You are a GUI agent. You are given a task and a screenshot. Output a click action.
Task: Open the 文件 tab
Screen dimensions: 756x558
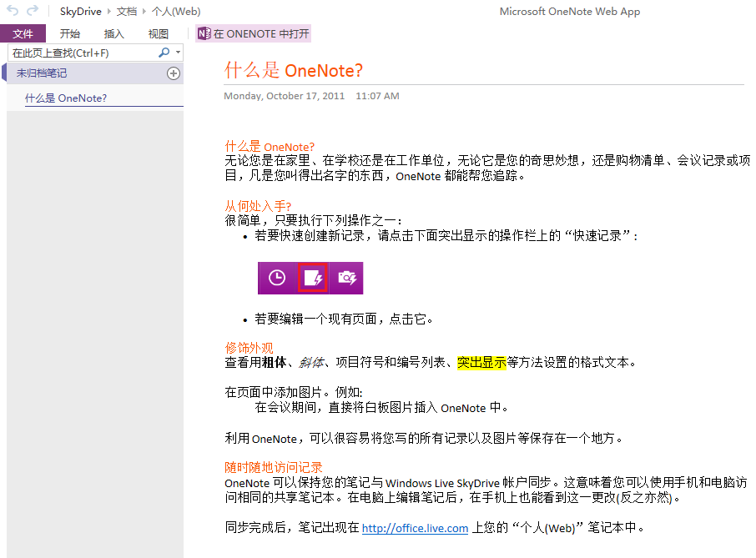point(23,33)
